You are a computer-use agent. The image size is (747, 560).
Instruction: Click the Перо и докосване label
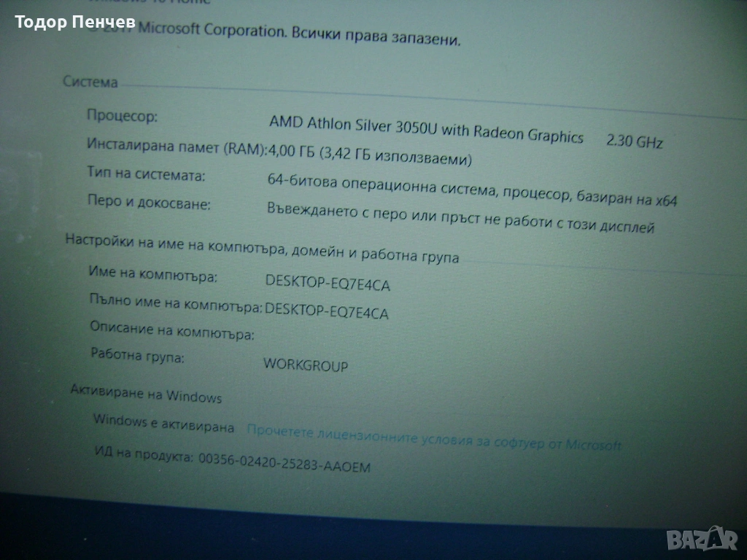149,202
